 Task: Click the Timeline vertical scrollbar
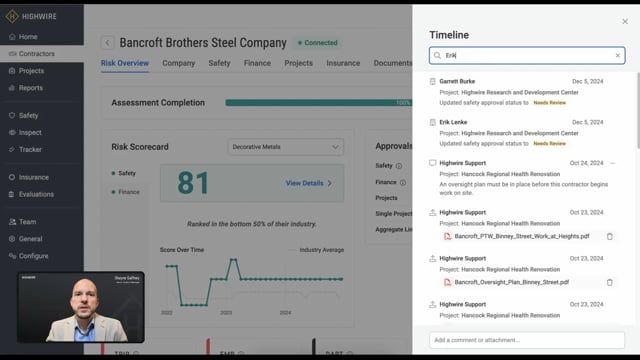[x=638, y=110]
